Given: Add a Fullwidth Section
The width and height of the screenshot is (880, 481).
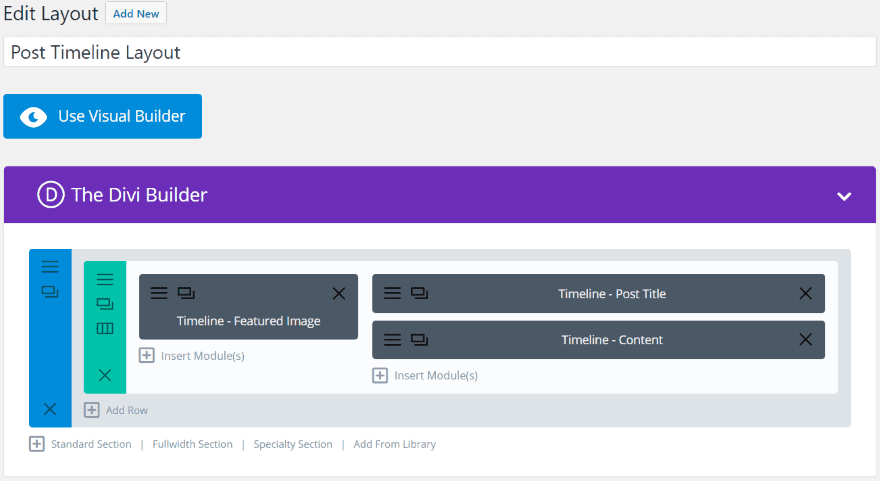Looking at the screenshot, I should (x=192, y=444).
